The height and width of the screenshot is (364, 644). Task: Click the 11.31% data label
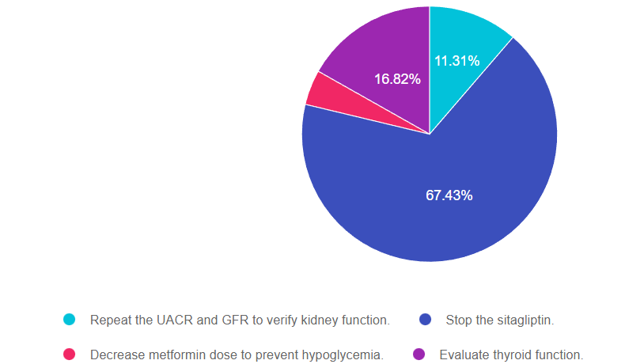pyautogui.click(x=456, y=61)
